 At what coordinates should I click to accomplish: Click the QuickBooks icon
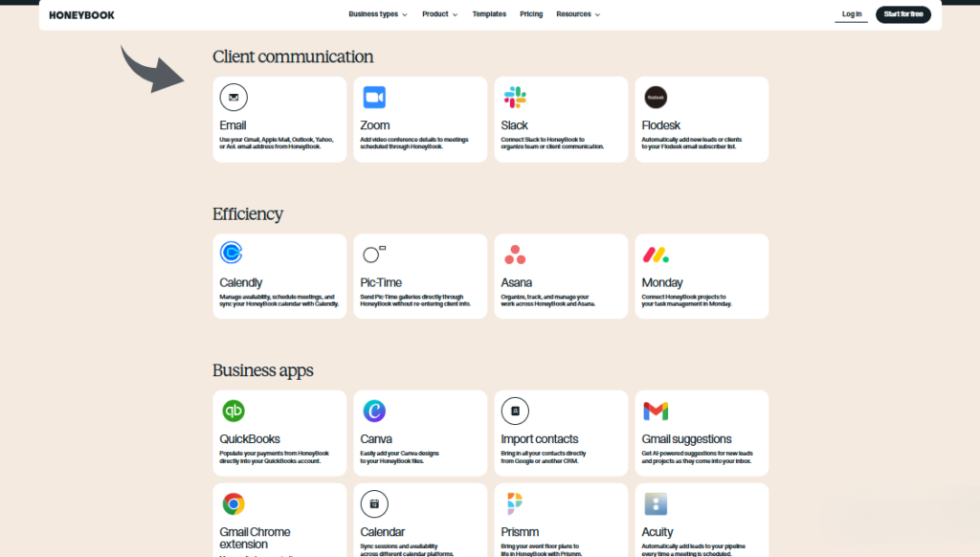tap(234, 411)
